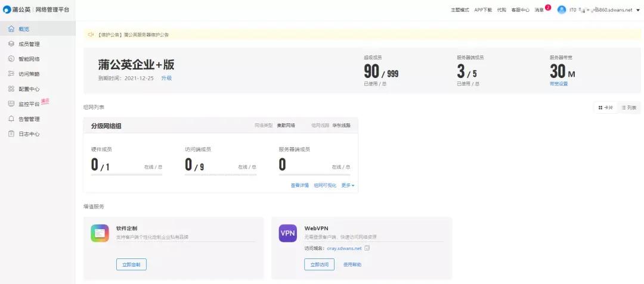644x284 pixels.
Task: Click 代购 in the top bar
Action: point(501,10)
